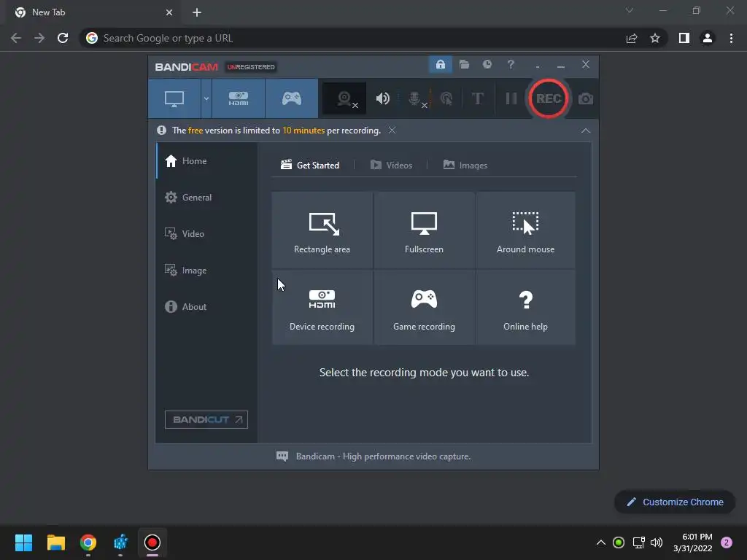
Task: Toggle the speaker sound recording icon
Action: (x=382, y=98)
